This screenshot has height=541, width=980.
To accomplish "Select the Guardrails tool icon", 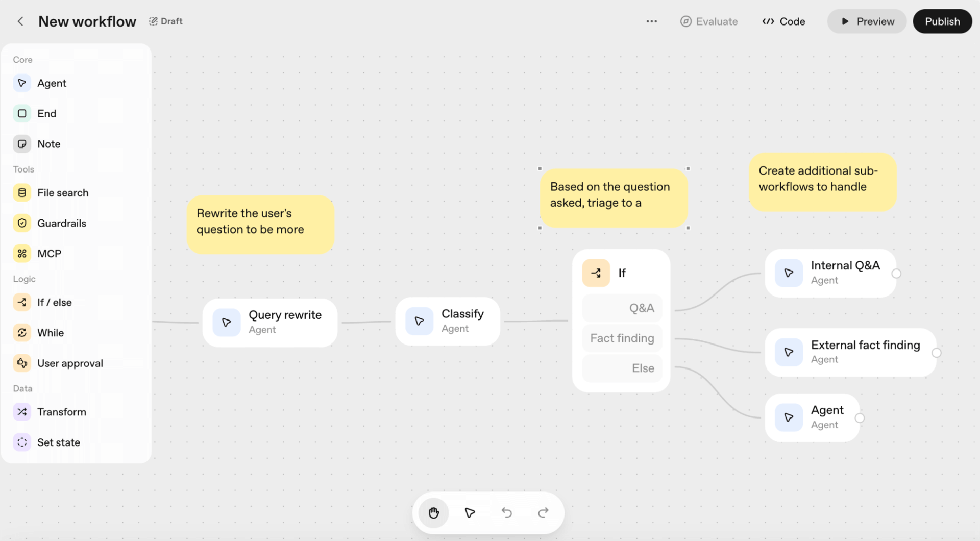I will tap(21, 223).
